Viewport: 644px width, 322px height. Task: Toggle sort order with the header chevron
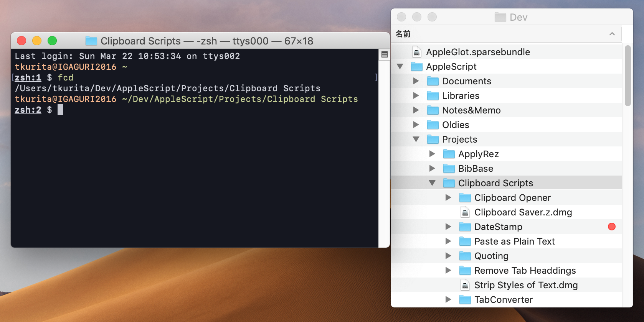612,34
